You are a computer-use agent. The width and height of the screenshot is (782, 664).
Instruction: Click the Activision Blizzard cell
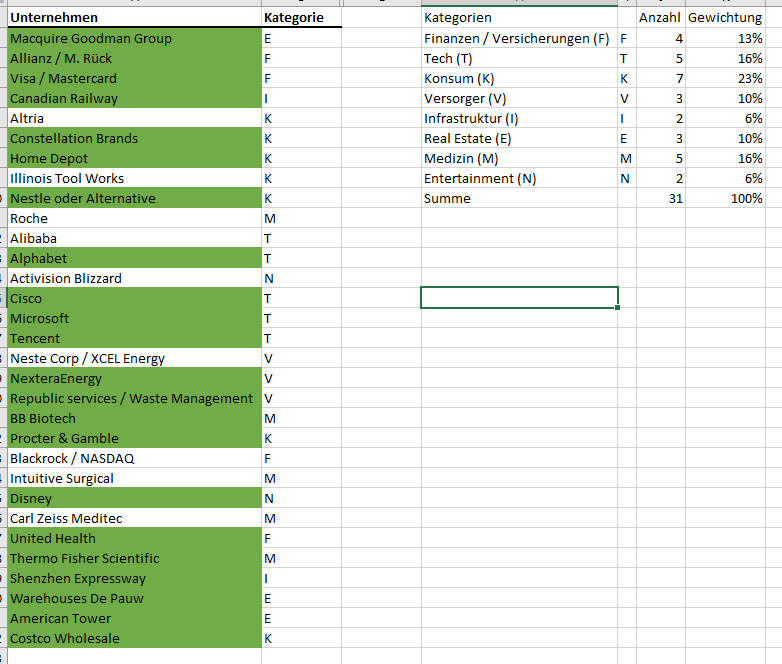[135, 278]
